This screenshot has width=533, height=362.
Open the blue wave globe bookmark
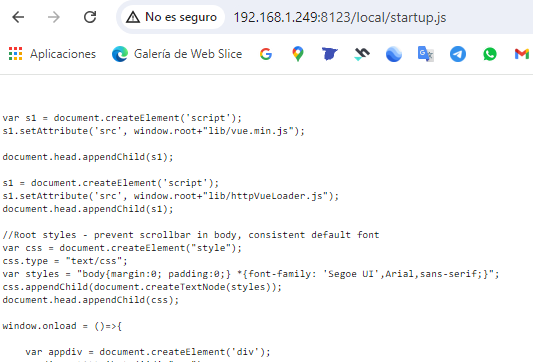[x=394, y=54]
